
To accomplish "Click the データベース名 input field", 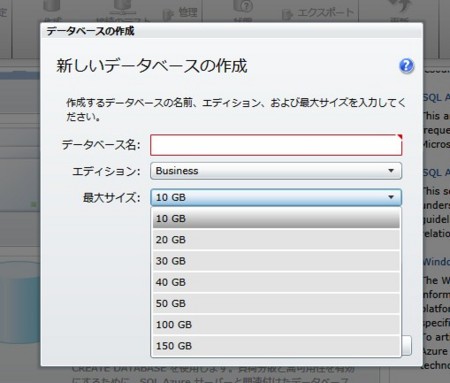I will coord(276,145).
